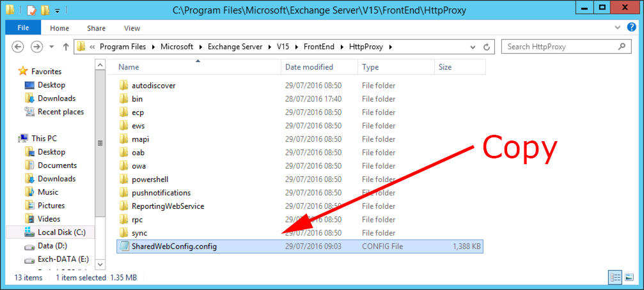The width and height of the screenshot is (644, 290).
Task: Sort by the Type column header
Action: 395,67
